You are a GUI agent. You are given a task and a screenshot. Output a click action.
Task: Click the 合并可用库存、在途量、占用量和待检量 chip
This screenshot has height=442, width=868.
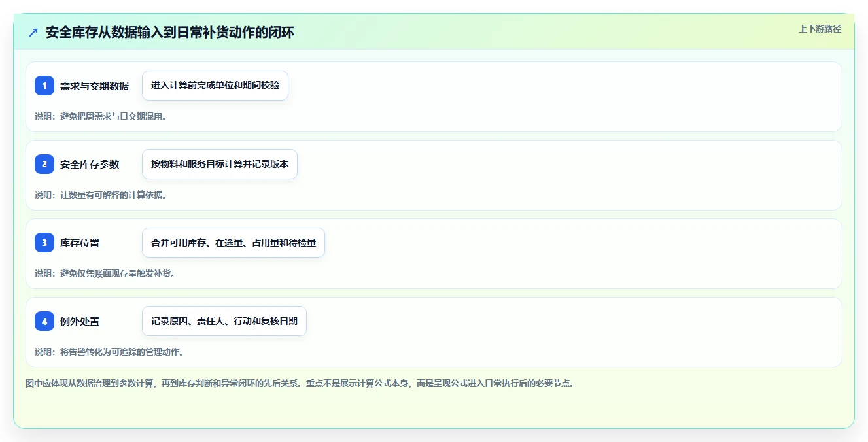pos(234,243)
